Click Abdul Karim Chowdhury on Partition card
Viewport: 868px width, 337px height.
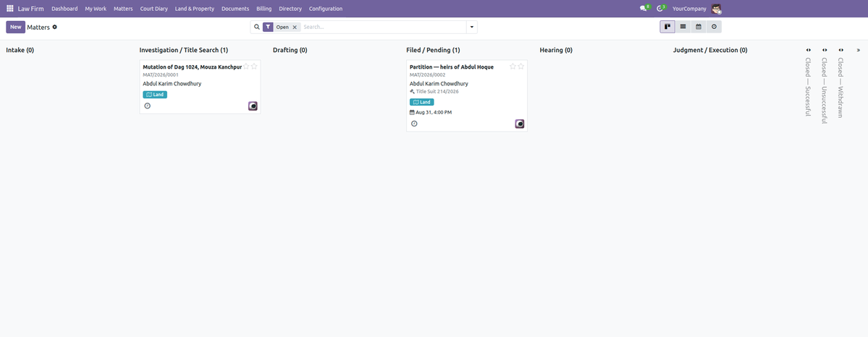[x=439, y=84]
